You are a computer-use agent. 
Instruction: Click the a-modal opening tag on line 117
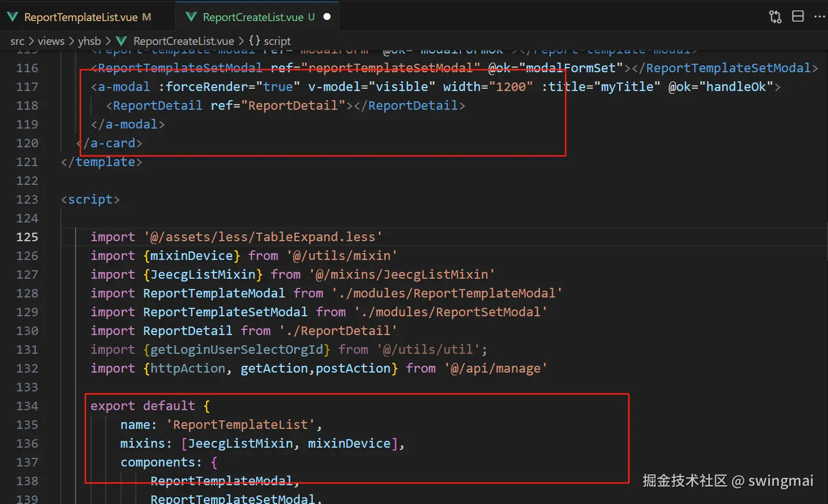pos(123,86)
